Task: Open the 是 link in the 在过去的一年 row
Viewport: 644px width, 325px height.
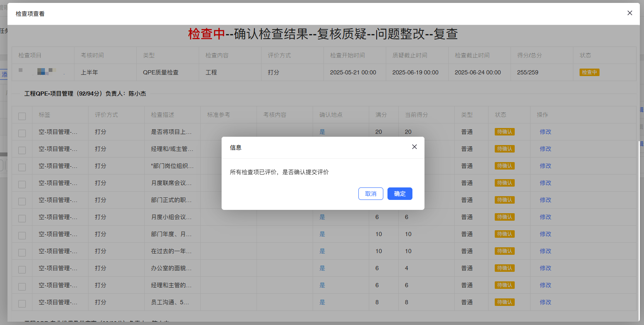Action: pyautogui.click(x=322, y=251)
